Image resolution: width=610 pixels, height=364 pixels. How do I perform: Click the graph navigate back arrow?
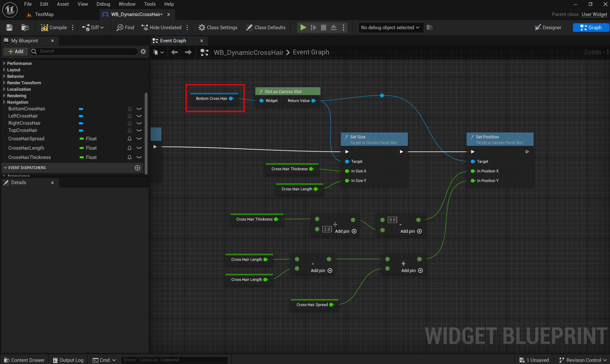point(174,52)
